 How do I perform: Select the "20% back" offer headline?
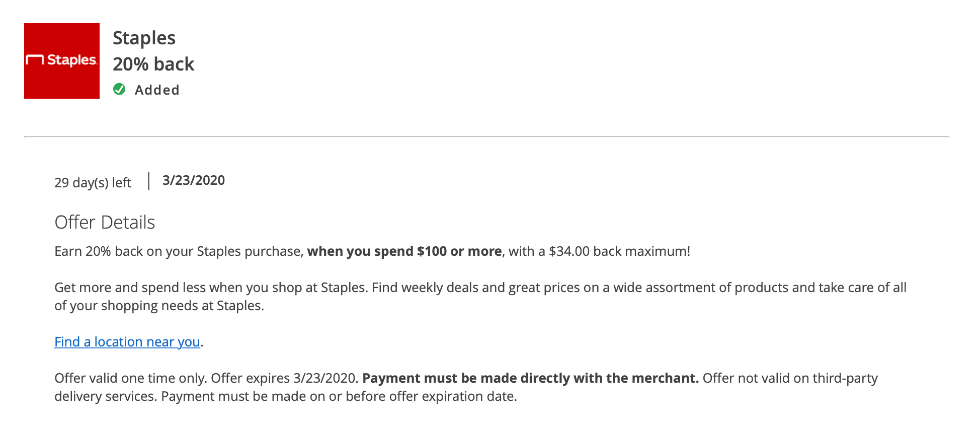pyautogui.click(x=153, y=64)
